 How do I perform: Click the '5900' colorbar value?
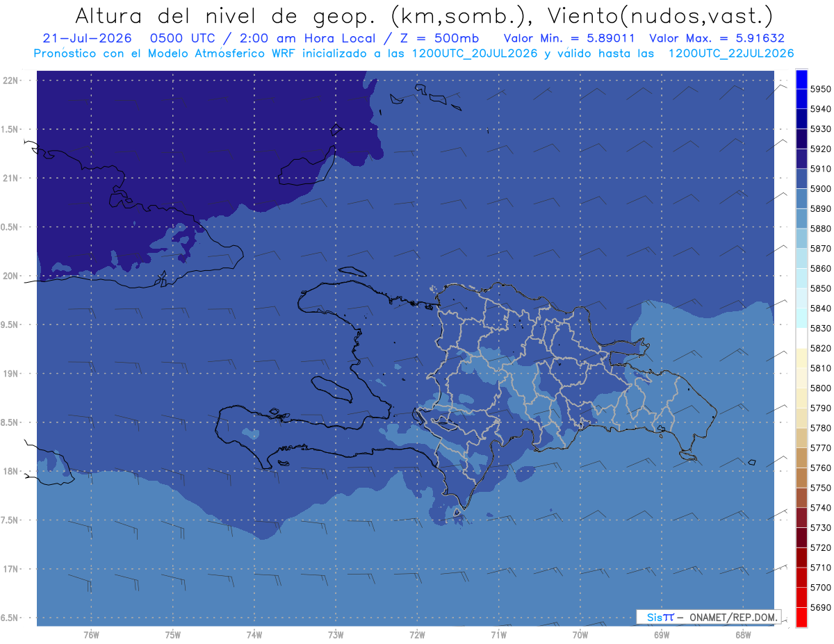(x=820, y=189)
